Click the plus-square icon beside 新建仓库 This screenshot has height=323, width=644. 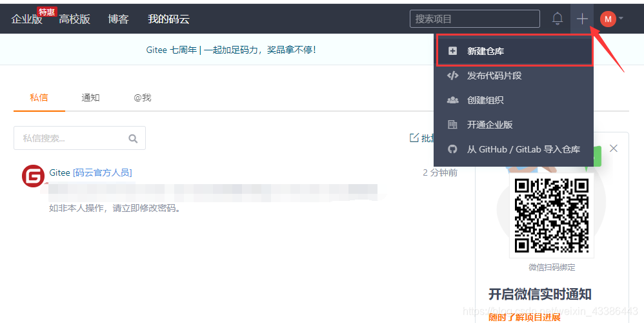(x=452, y=51)
